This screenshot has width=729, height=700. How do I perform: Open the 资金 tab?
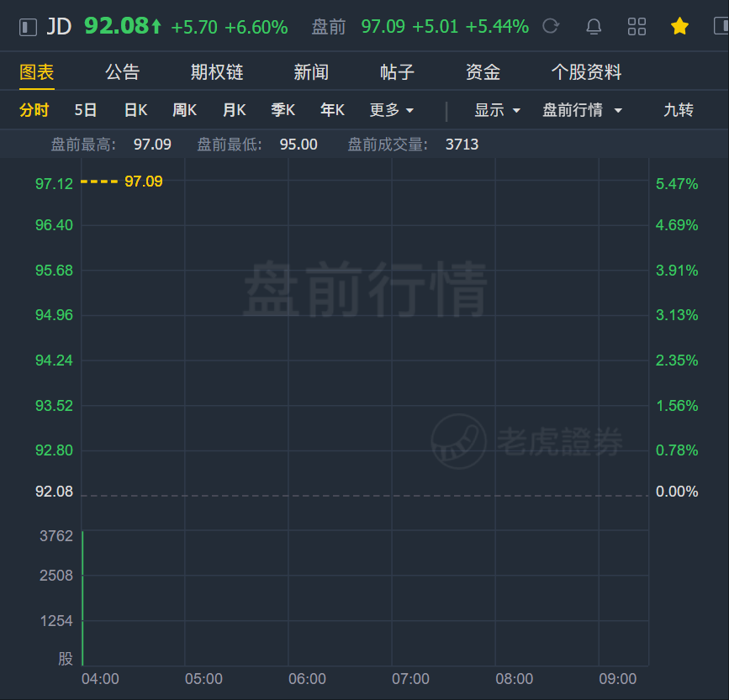click(x=483, y=72)
